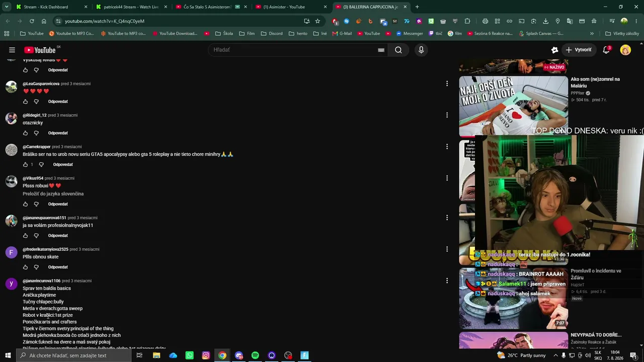Reply to @Ridegirl_12's comment
The image size is (644, 362).
point(58,133)
